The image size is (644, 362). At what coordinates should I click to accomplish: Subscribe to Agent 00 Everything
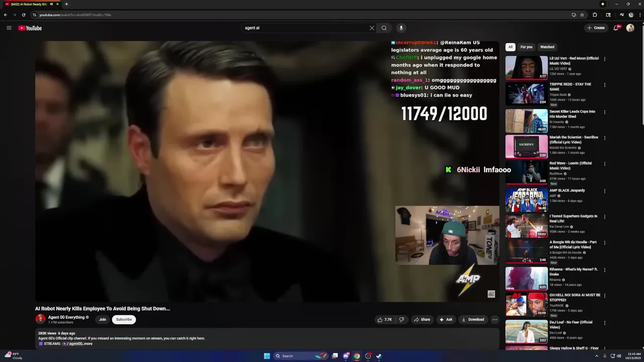(124, 319)
